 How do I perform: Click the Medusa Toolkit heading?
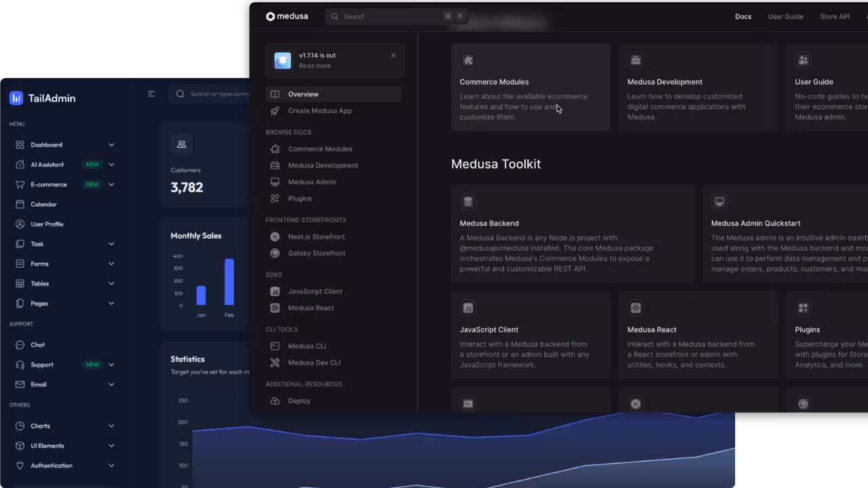496,164
